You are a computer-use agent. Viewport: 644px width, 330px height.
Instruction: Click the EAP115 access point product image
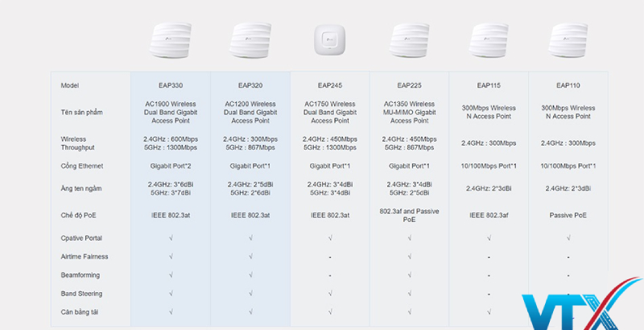(x=489, y=39)
